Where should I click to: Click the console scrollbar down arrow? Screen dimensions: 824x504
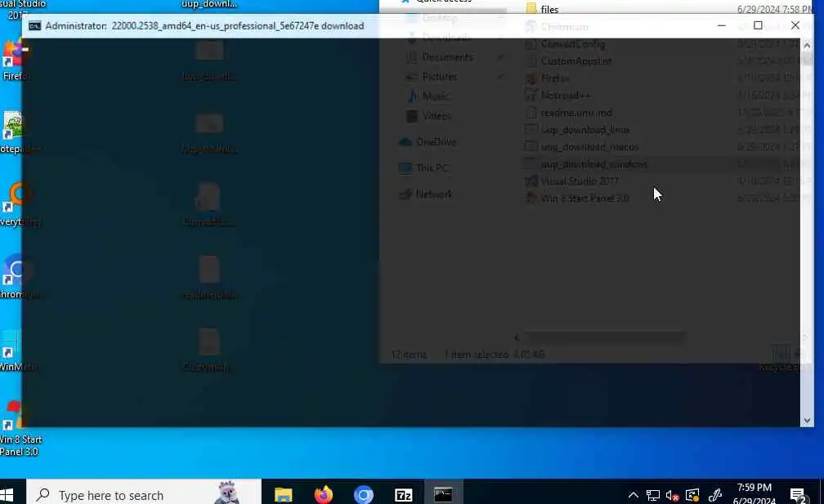pos(807,421)
